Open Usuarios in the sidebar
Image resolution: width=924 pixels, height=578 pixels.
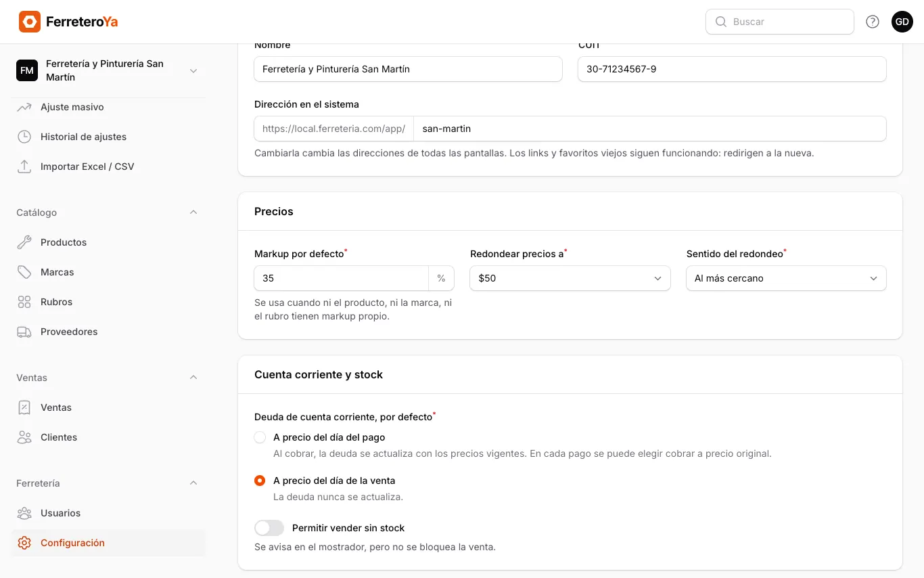108,513
